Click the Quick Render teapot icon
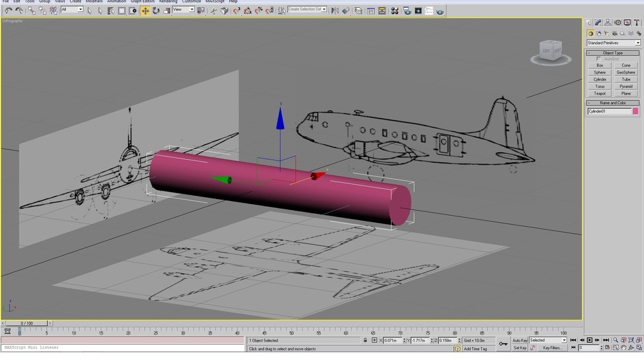 click(440, 11)
